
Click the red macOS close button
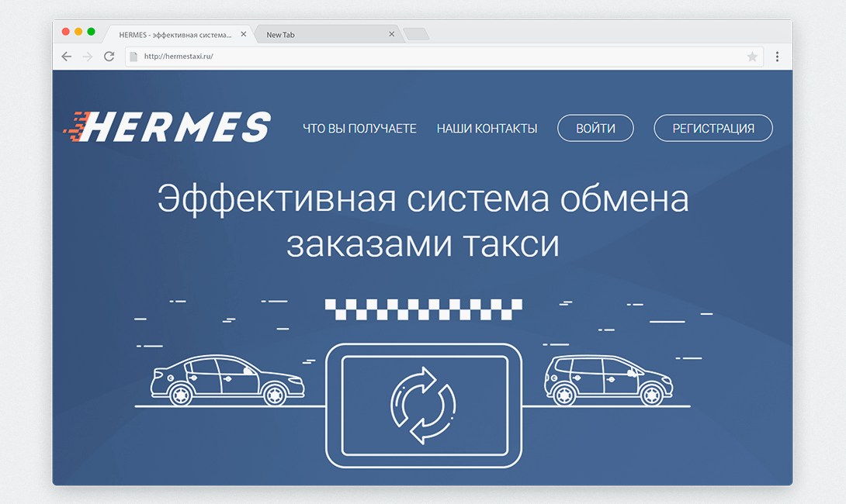pyautogui.click(x=66, y=32)
